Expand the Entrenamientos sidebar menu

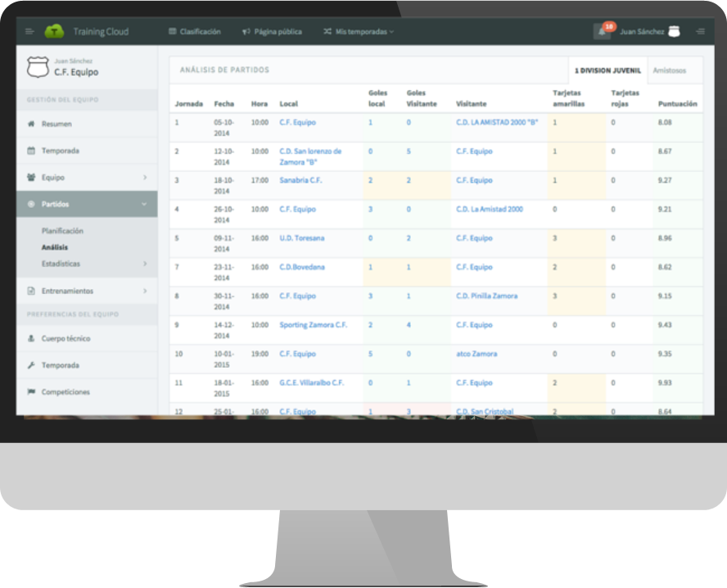tap(145, 292)
